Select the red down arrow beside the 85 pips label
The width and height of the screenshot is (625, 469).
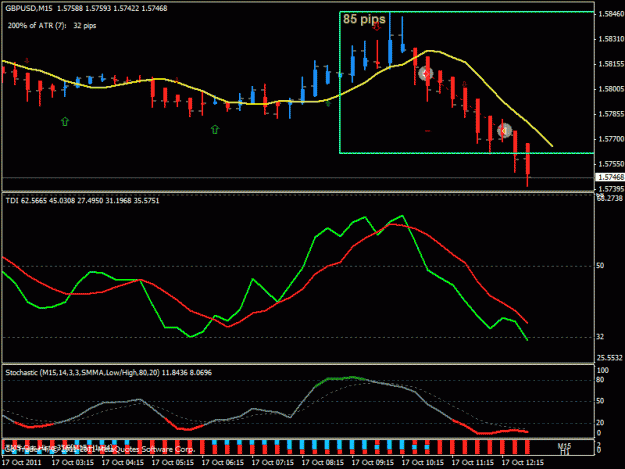click(377, 27)
